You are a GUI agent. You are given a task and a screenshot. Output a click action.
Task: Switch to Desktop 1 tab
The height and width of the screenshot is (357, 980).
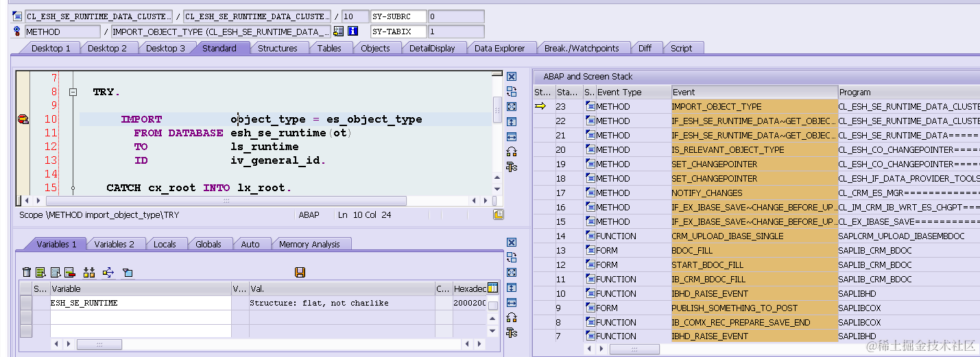(x=51, y=48)
